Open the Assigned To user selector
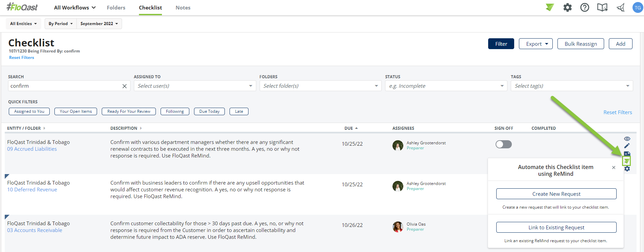644x252 pixels. tap(195, 86)
